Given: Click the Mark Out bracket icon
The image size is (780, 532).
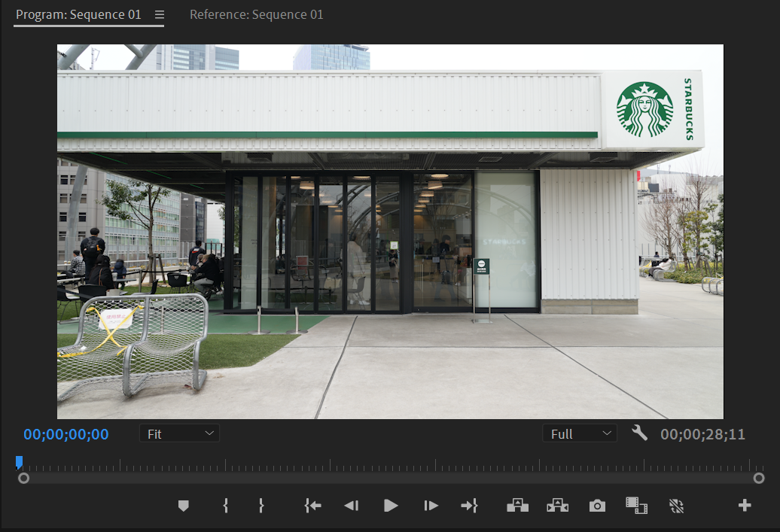Looking at the screenshot, I should 261,506.
